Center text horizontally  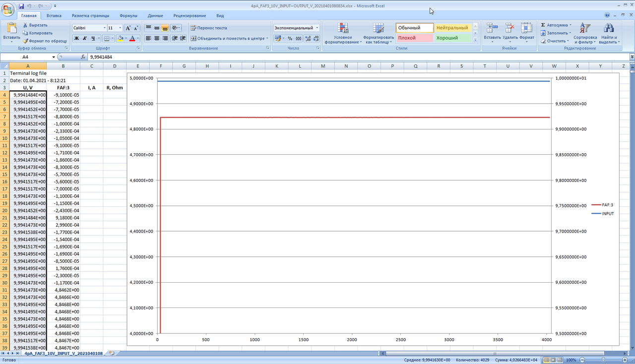pyautogui.click(x=157, y=38)
